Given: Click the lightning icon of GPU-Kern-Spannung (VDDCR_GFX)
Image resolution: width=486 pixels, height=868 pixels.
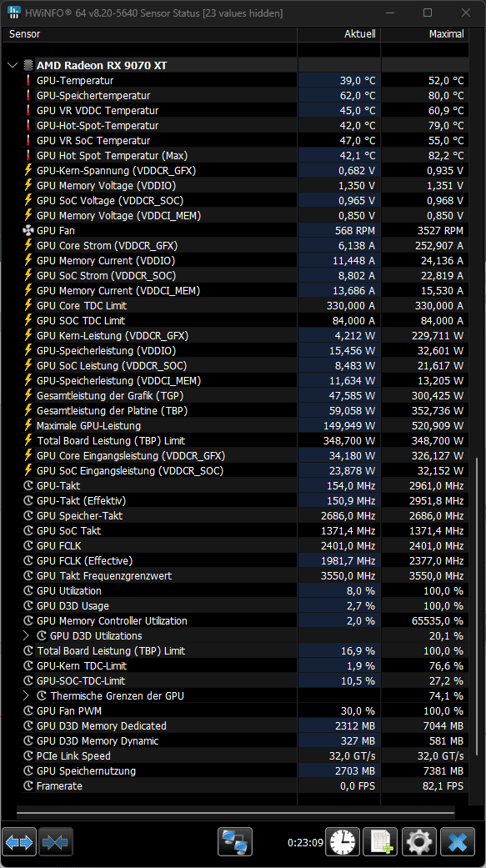Looking at the screenshot, I should point(28,170).
